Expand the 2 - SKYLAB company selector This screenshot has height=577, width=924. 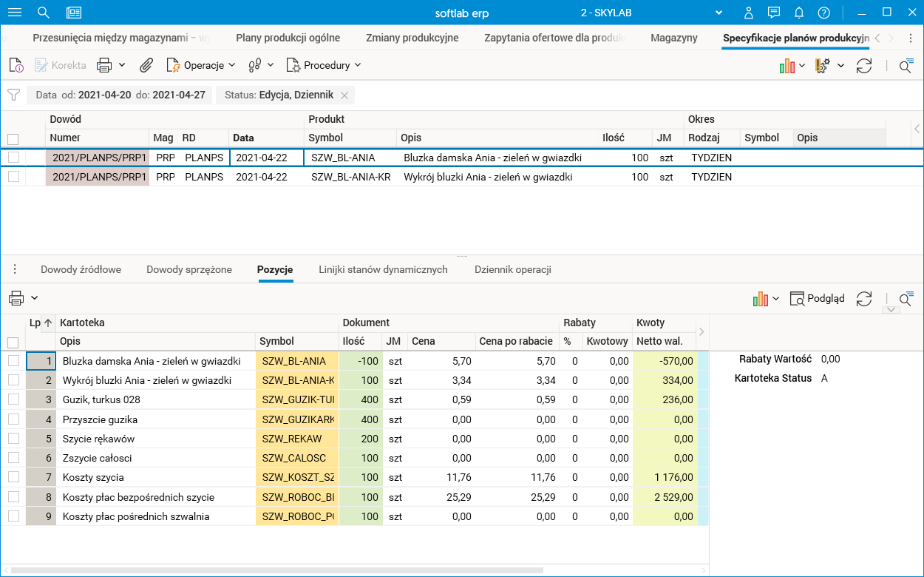pos(717,13)
